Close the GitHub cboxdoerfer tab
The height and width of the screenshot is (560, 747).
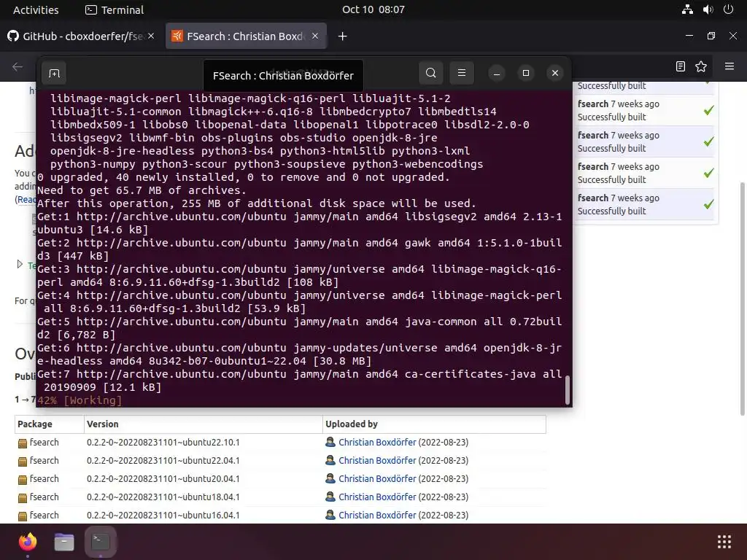(151, 36)
